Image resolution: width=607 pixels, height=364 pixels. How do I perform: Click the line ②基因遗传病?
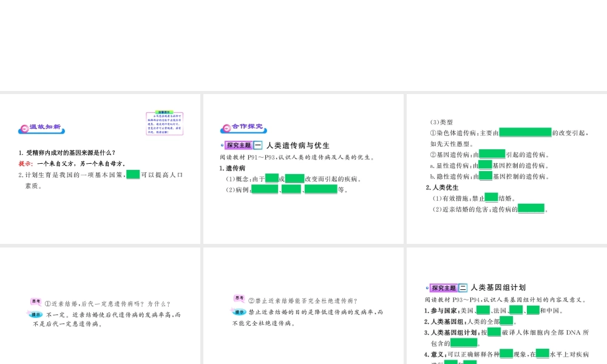pyautogui.click(x=490, y=154)
